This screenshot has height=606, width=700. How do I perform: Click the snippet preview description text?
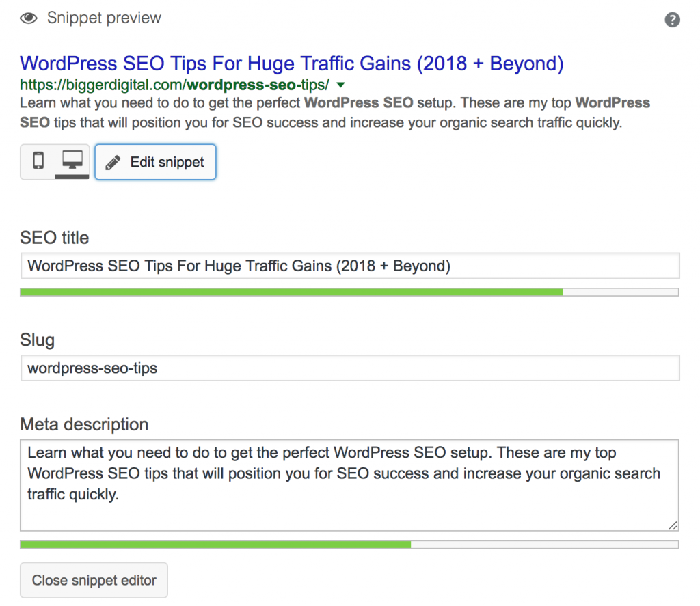click(x=335, y=113)
